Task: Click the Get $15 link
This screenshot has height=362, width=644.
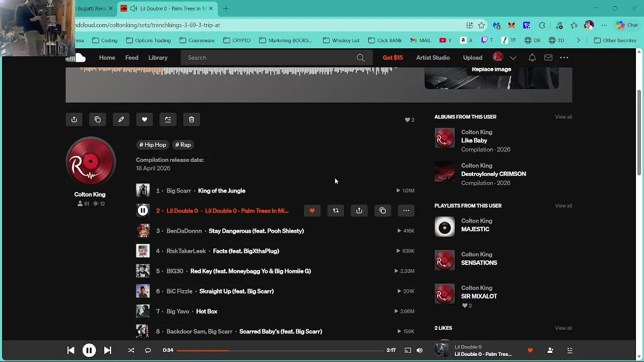Action: [393, 58]
